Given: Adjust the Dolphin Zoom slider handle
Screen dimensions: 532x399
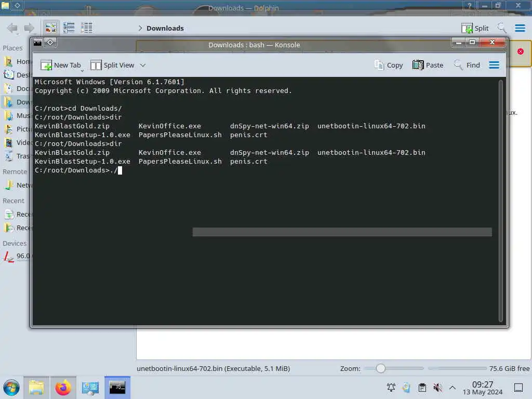Looking at the screenshot, I should pos(381,368).
